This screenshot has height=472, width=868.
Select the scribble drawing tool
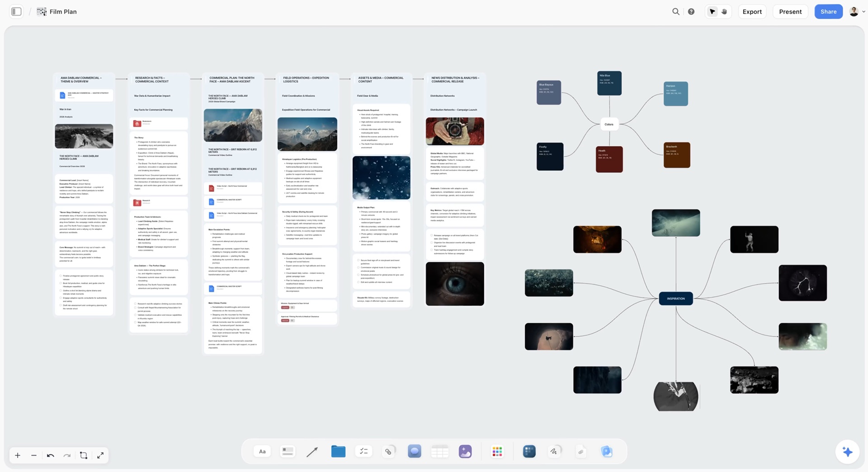click(555, 451)
